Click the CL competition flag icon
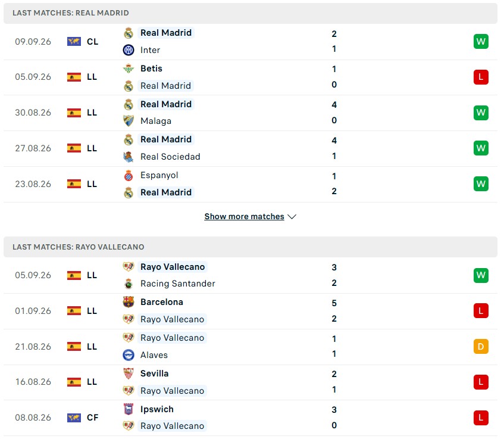This screenshot has width=504, height=442. point(74,42)
